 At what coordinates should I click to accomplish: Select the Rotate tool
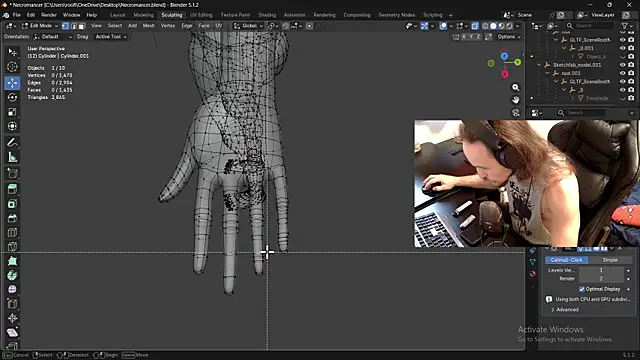tap(12, 97)
